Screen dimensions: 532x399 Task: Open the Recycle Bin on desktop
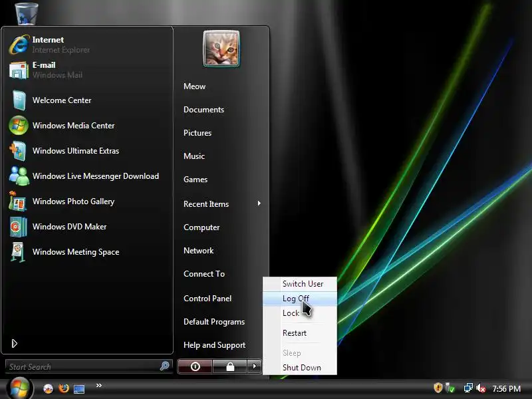point(27,13)
